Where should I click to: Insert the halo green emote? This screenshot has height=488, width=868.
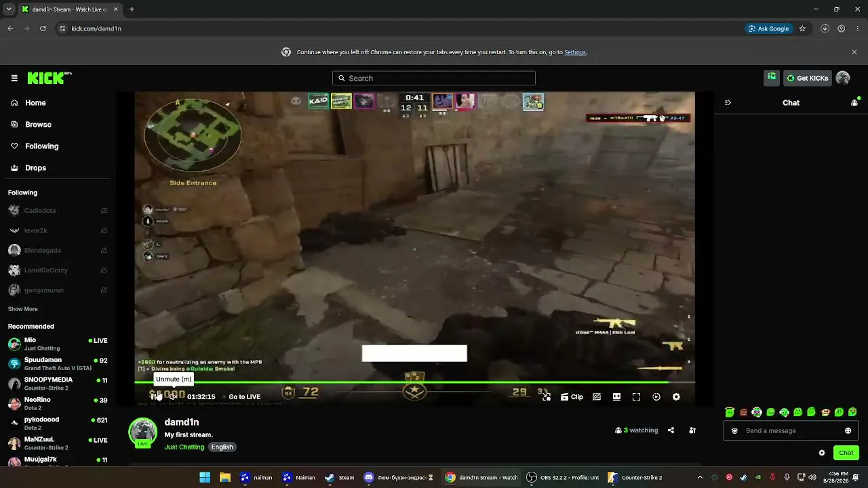point(730,412)
